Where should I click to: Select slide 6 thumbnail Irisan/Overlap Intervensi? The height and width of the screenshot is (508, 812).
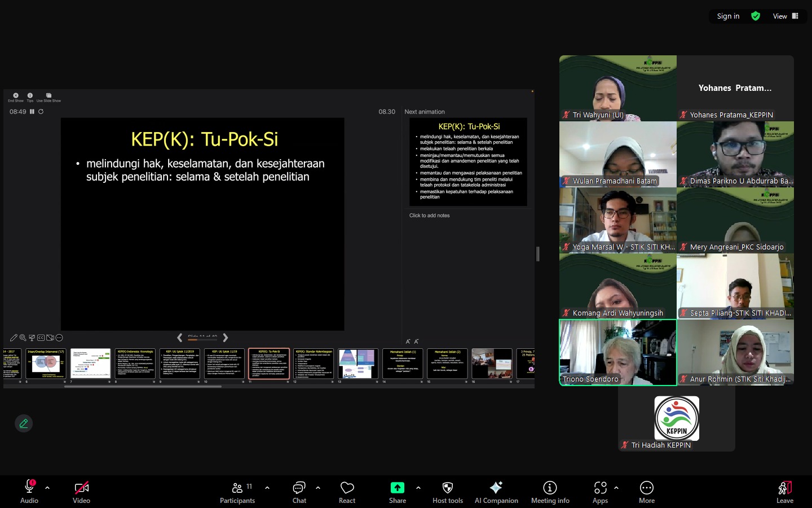(46, 364)
